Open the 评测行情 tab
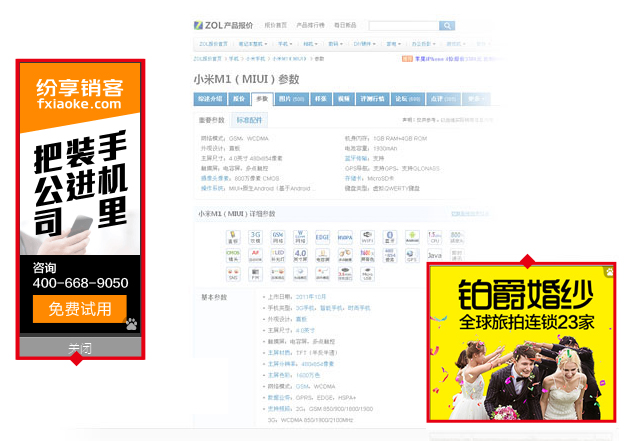The image size is (630, 441). [374, 99]
